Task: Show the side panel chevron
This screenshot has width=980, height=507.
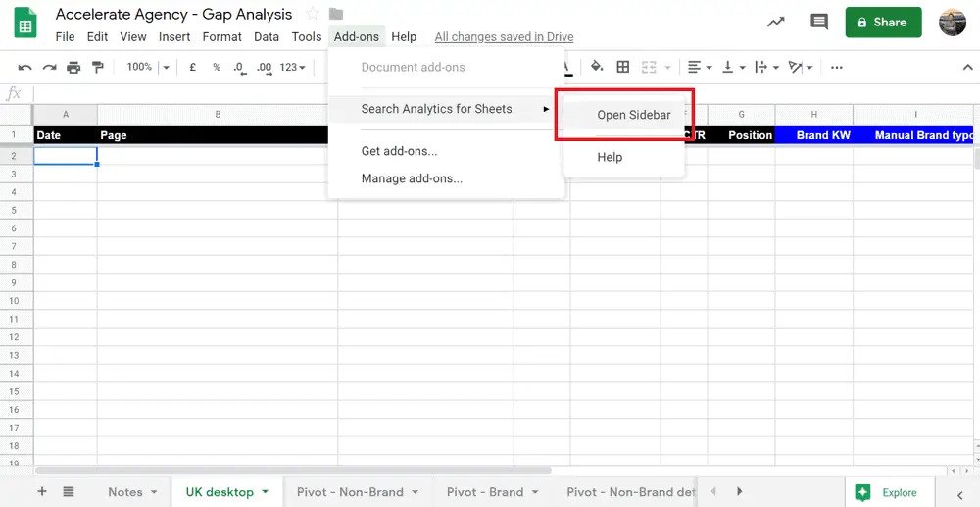Action: coord(960,496)
